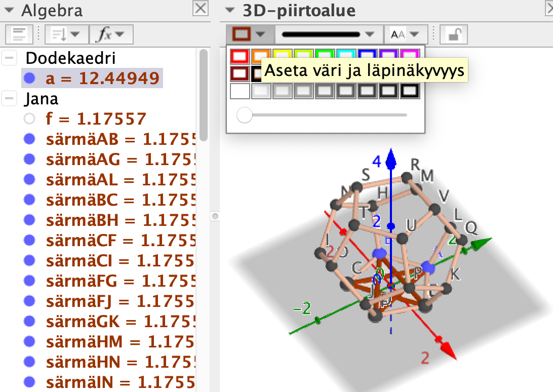Open the Algebra sort-by dropdown
Viewport: 553px width, 392px height.
(x=66, y=34)
